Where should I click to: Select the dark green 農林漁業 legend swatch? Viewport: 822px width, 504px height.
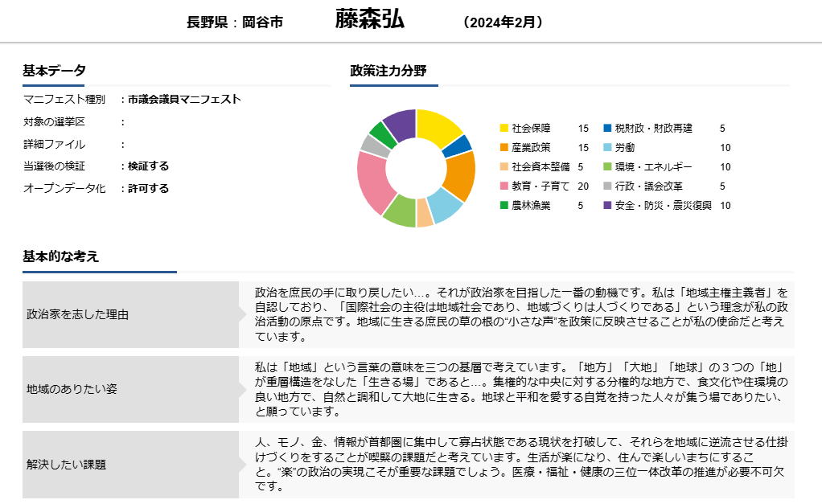(x=504, y=206)
